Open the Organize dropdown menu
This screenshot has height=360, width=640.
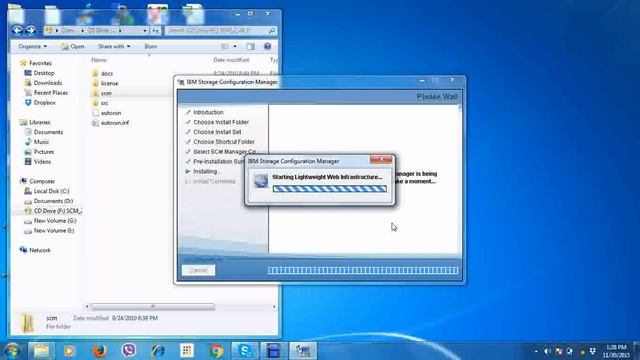click(33, 47)
